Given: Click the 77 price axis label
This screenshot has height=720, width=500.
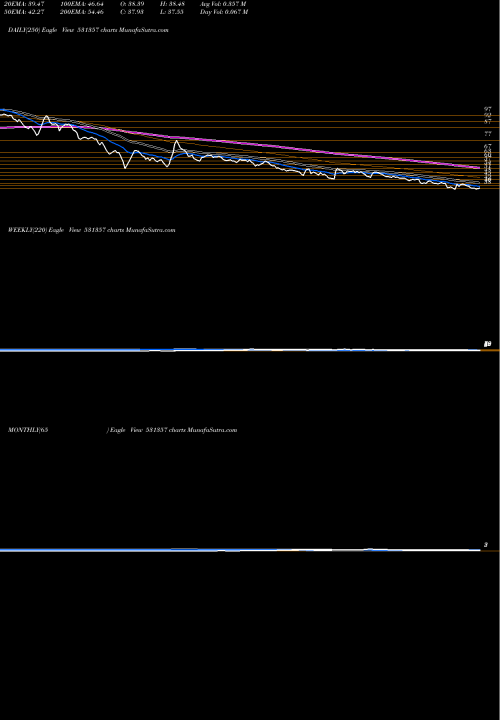Looking at the screenshot, I should coord(488,134).
